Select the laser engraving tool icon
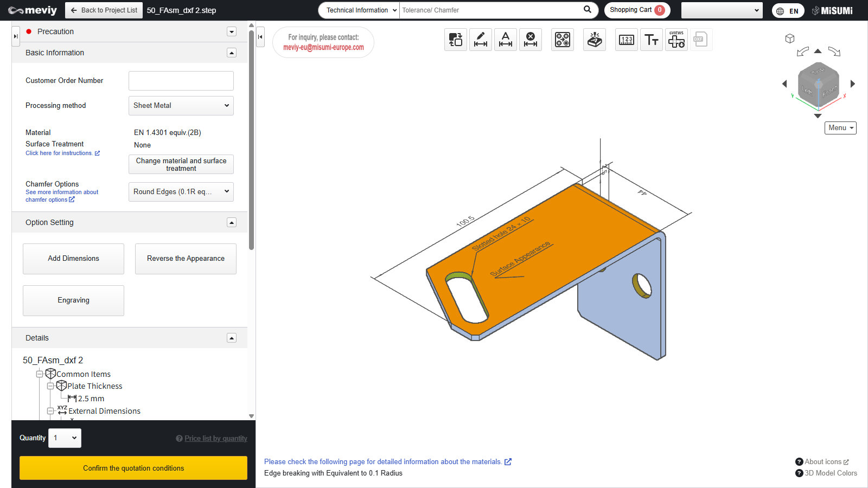The height and width of the screenshot is (488, 868). click(x=595, y=40)
